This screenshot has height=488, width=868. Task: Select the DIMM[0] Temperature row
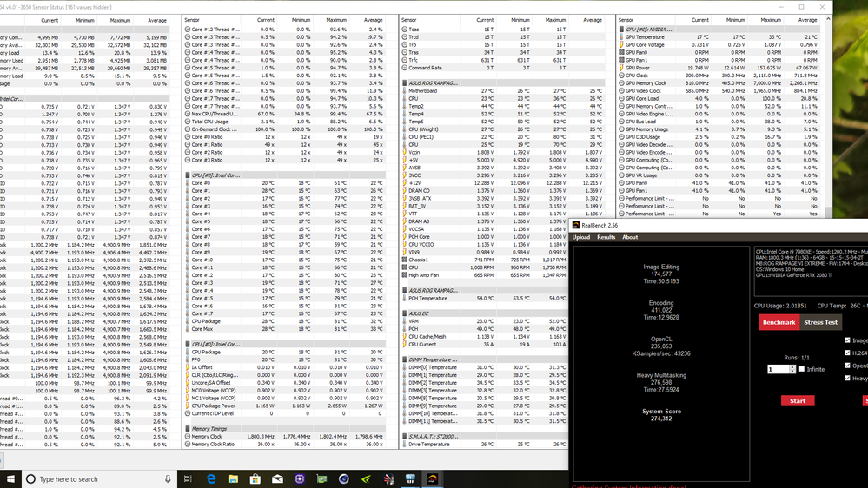[x=485, y=367]
